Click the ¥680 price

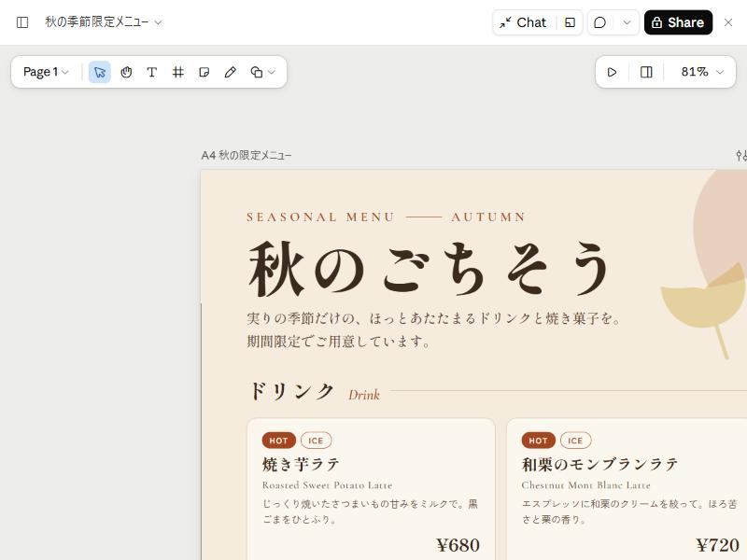coord(458,545)
